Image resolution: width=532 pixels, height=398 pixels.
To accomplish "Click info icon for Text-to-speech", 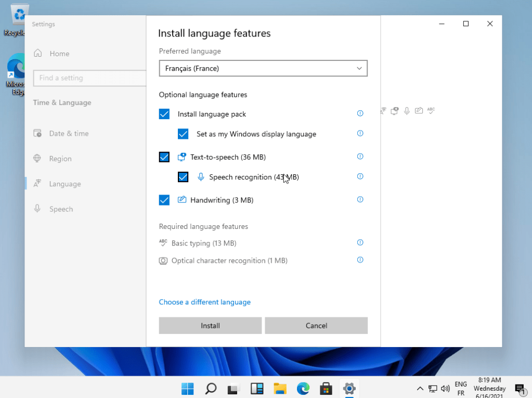I will (360, 157).
